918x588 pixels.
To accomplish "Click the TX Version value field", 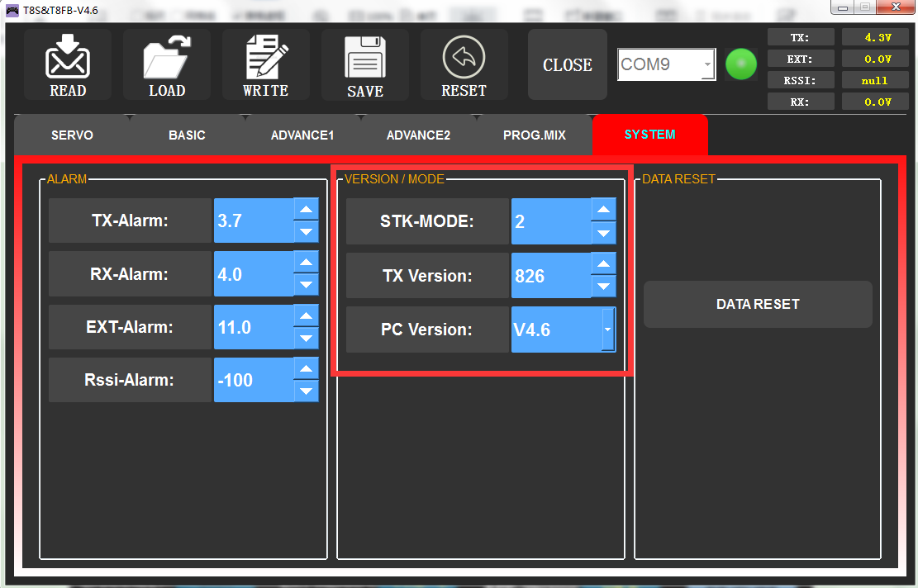I will click(550, 276).
